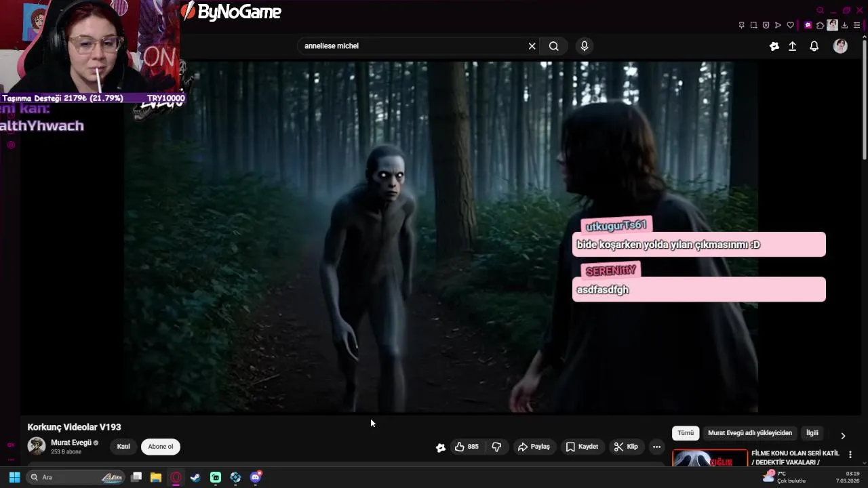Click browser pin icon in toolbar
This screenshot has height=488, width=868.
[x=741, y=25]
